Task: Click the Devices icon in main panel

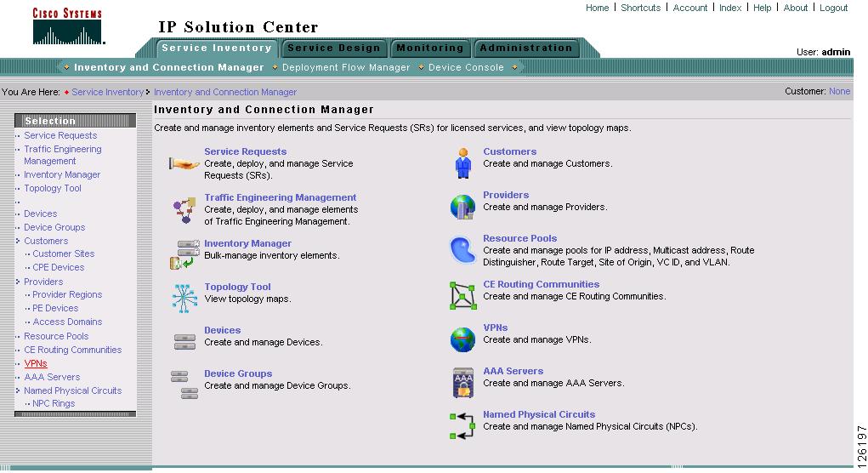Action: click(x=184, y=342)
